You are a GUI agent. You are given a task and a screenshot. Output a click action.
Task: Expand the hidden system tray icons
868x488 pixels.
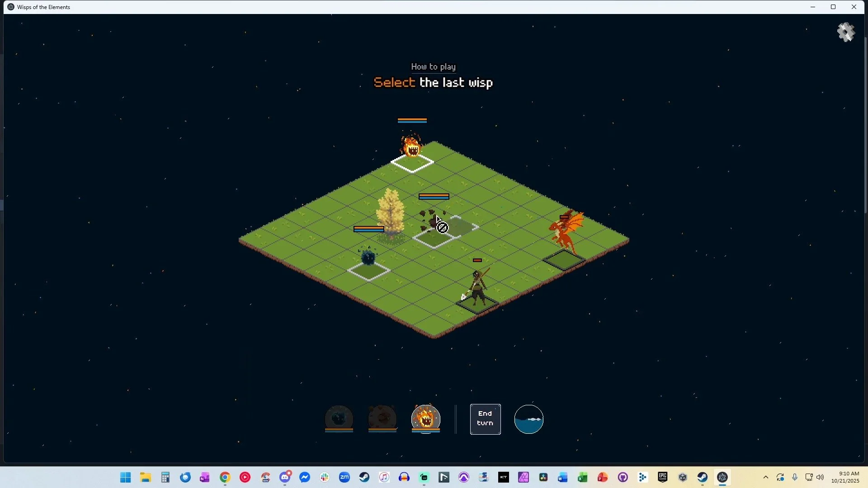[765, 477]
